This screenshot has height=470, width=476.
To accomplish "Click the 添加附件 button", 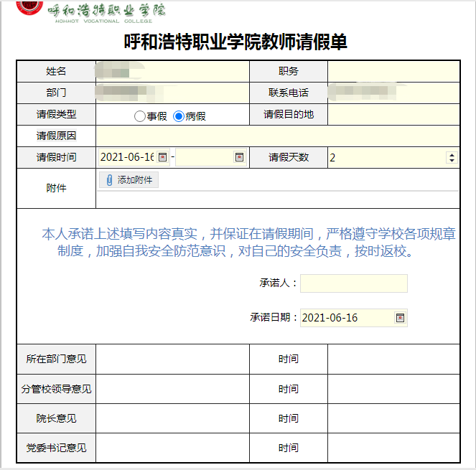I will (x=129, y=180).
